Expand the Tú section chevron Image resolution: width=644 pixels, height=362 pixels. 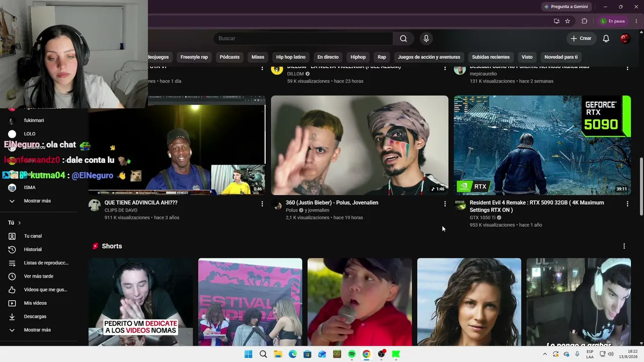coord(20,223)
